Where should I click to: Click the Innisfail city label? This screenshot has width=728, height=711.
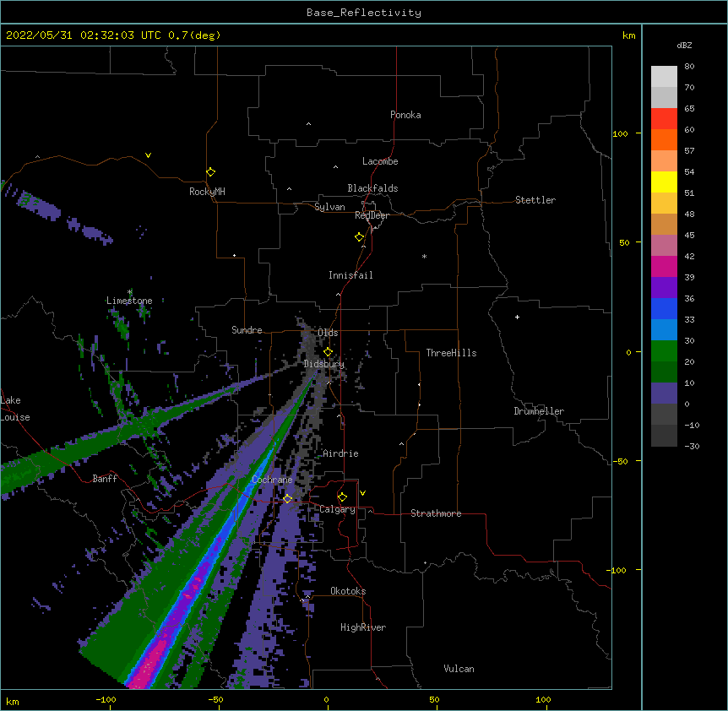point(350,275)
